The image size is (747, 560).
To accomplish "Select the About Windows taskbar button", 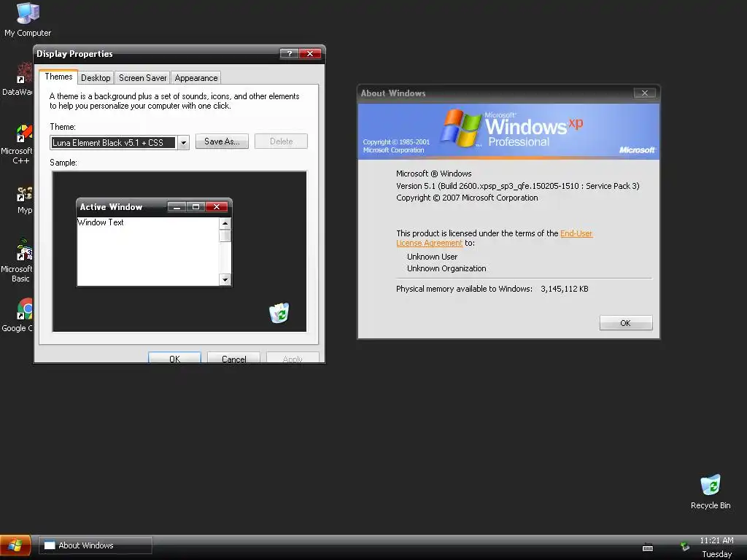I will click(96, 545).
